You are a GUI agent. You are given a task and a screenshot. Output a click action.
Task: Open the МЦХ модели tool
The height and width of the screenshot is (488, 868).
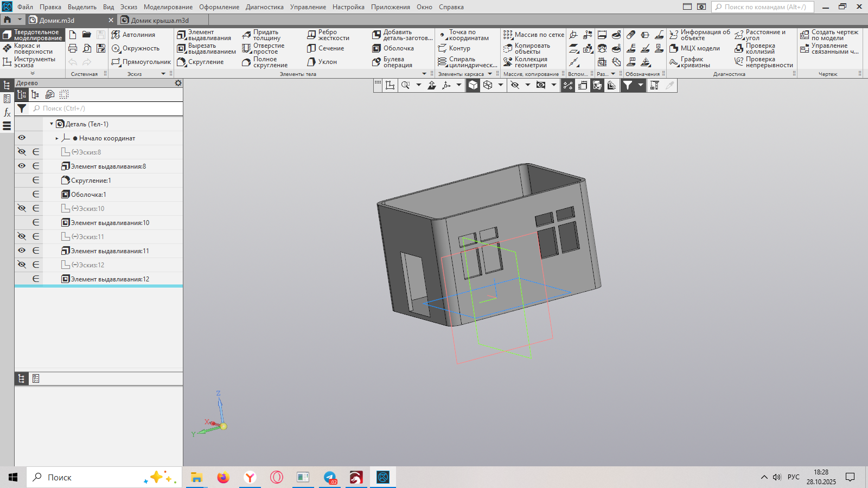coord(695,48)
